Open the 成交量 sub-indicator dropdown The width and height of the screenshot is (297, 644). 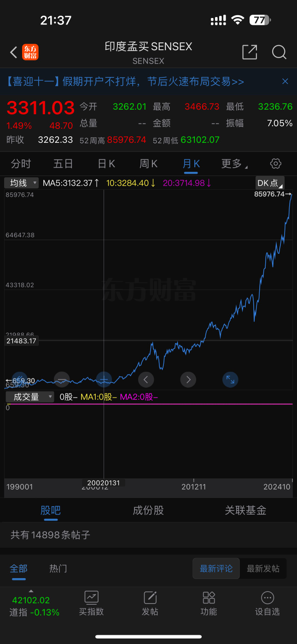tap(29, 397)
